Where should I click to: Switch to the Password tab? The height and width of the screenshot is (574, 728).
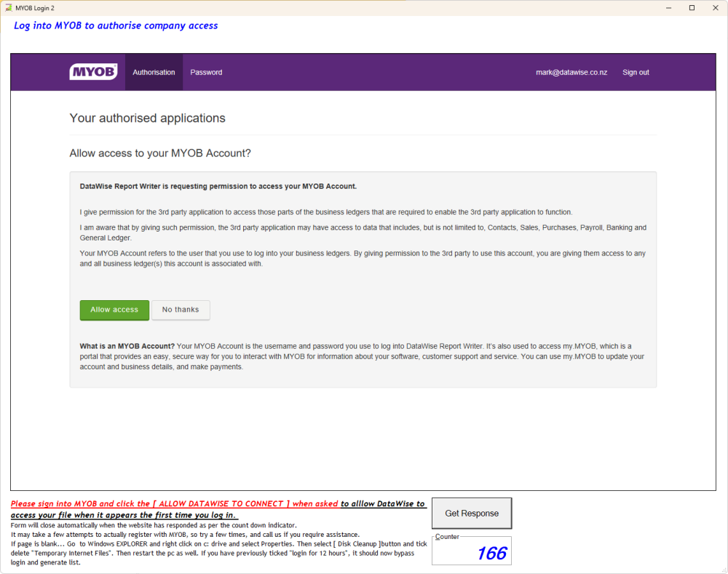pos(206,72)
